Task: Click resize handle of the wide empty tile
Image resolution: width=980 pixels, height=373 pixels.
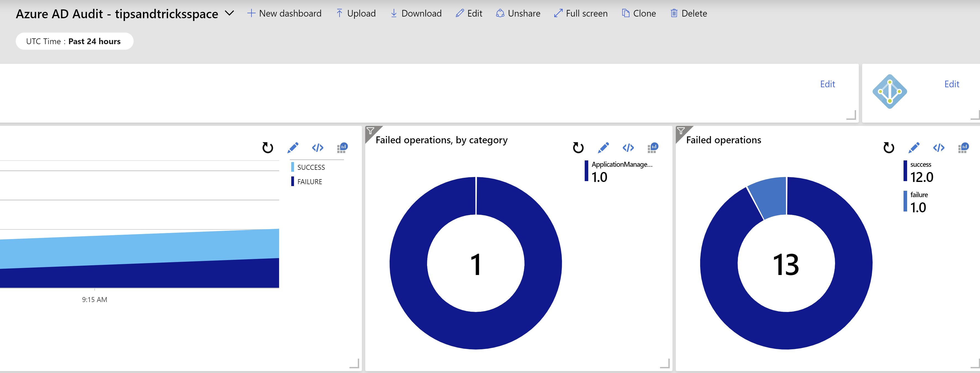Action: [851, 115]
